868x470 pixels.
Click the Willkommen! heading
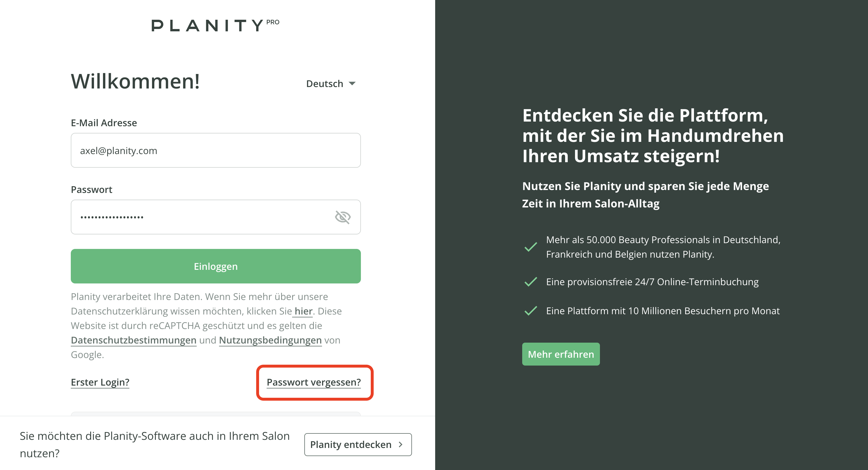pyautogui.click(x=135, y=81)
